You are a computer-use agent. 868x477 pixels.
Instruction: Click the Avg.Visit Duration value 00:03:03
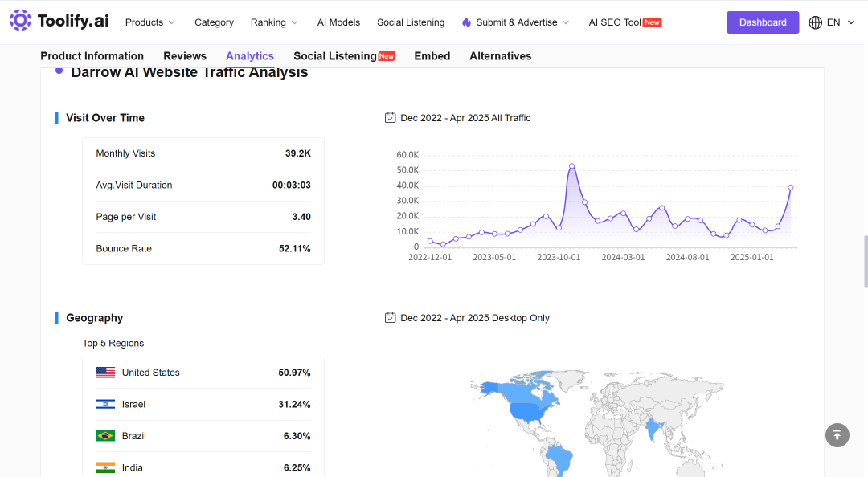[x=291, y=185]
